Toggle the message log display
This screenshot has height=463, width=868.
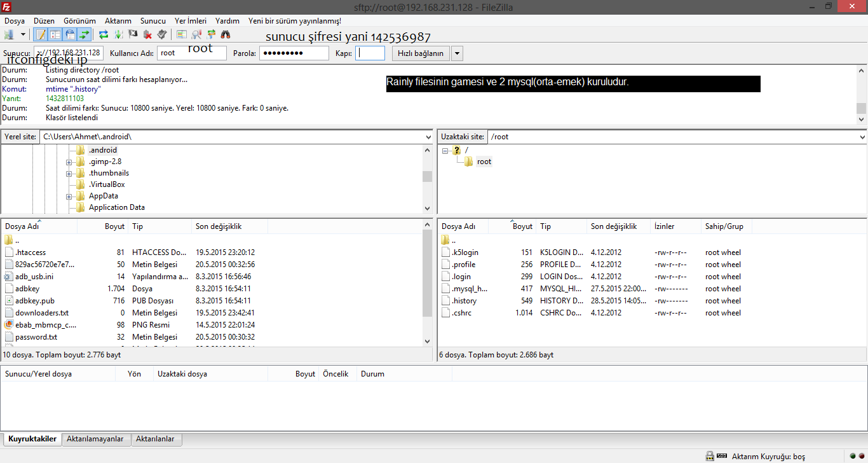pos(41,34)
